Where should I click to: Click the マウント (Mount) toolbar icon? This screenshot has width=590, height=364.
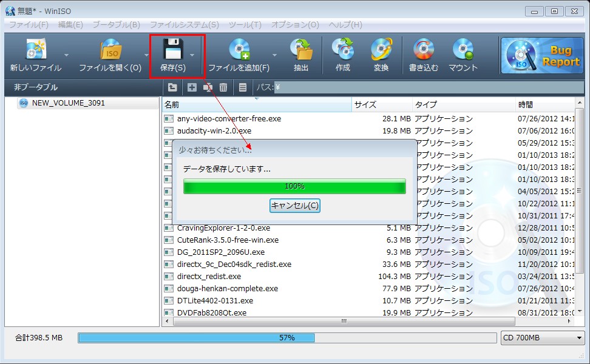pyautogui.click(x=463, y=49)
